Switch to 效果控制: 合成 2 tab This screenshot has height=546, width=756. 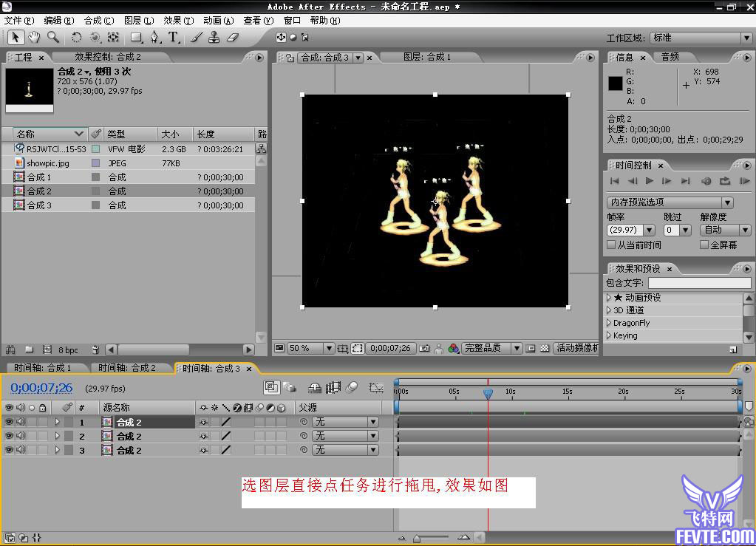click(108, 57)
